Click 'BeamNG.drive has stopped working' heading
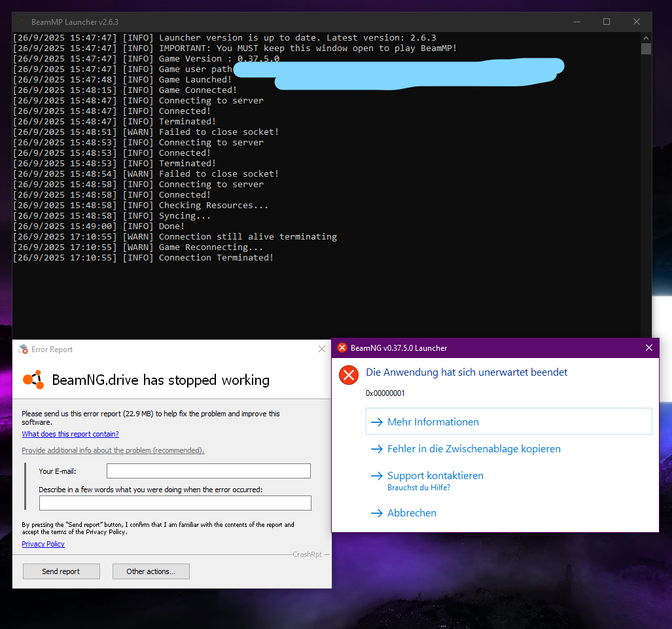The height and width of the screenshot is (629, 672). (x=161, y=380)
